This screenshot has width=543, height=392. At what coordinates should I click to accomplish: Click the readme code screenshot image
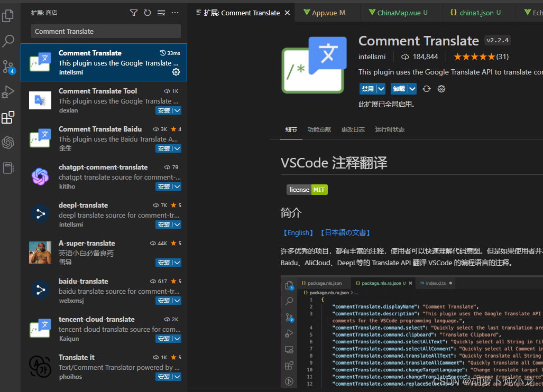412,332
